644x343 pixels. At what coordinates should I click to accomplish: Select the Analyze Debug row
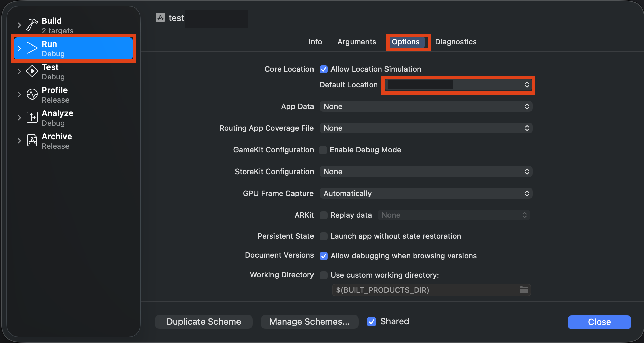click(x=73, y=118)
